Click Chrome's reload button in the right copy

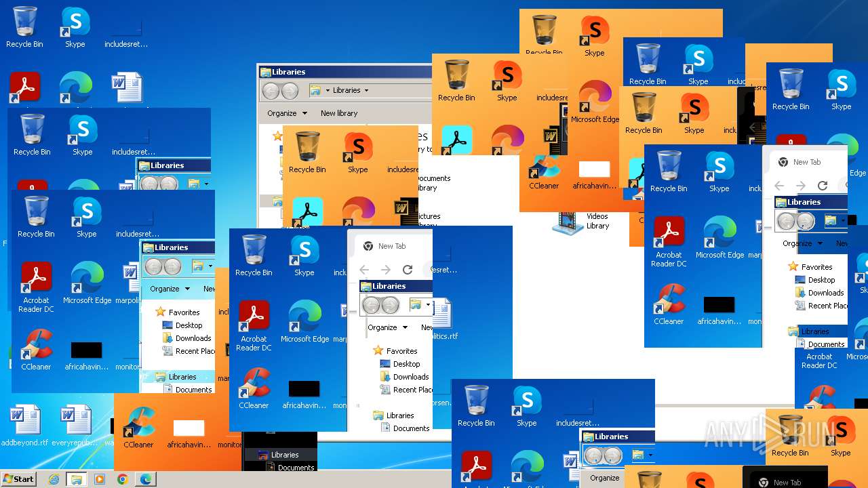point(823,186)
